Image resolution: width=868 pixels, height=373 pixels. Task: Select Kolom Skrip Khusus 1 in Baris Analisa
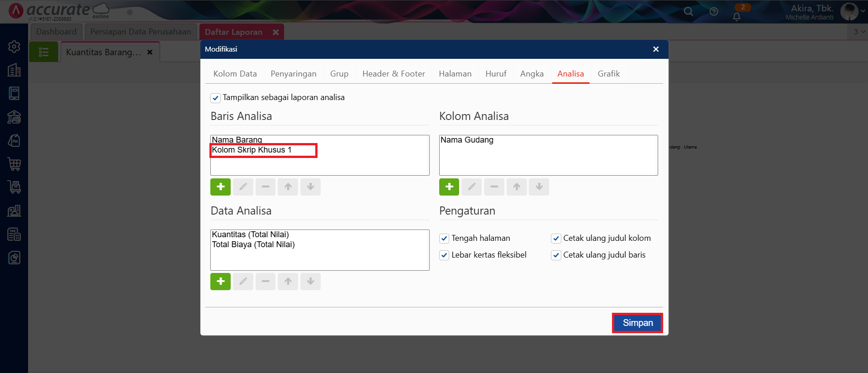251,150
